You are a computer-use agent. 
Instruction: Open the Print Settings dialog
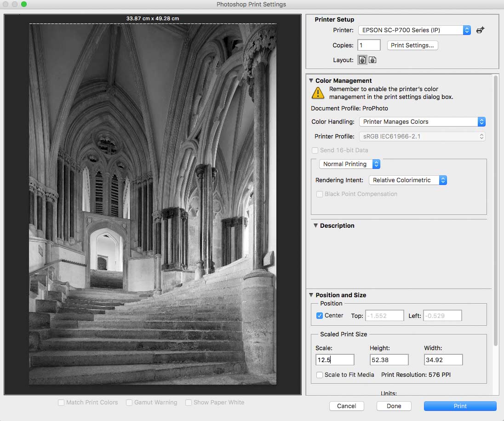[x=412, y=46]
